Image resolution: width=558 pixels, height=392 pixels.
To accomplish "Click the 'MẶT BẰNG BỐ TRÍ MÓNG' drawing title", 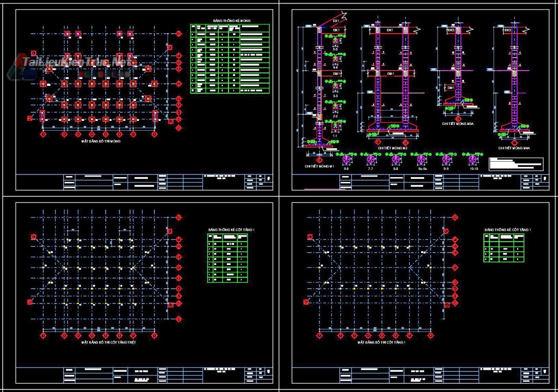I will pyautogui.click(x=101, y=141).
